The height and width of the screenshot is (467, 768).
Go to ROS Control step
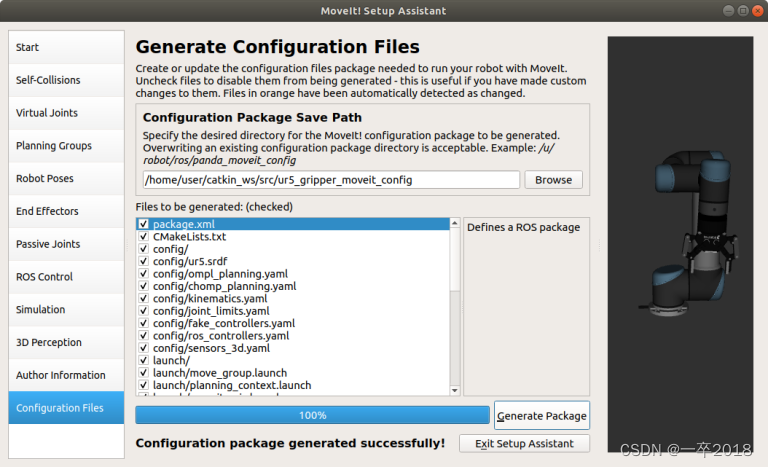[66, 277]
